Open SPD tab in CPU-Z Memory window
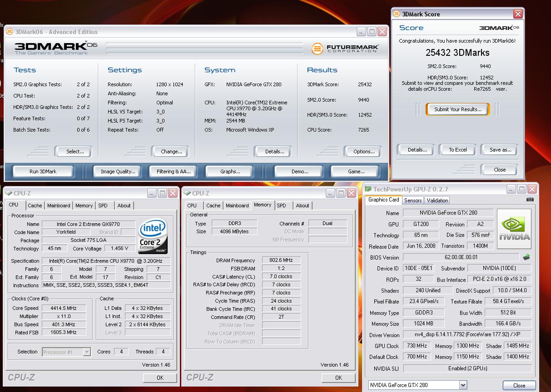This screenshot has height=392, width=551. [x=282, y=206]
